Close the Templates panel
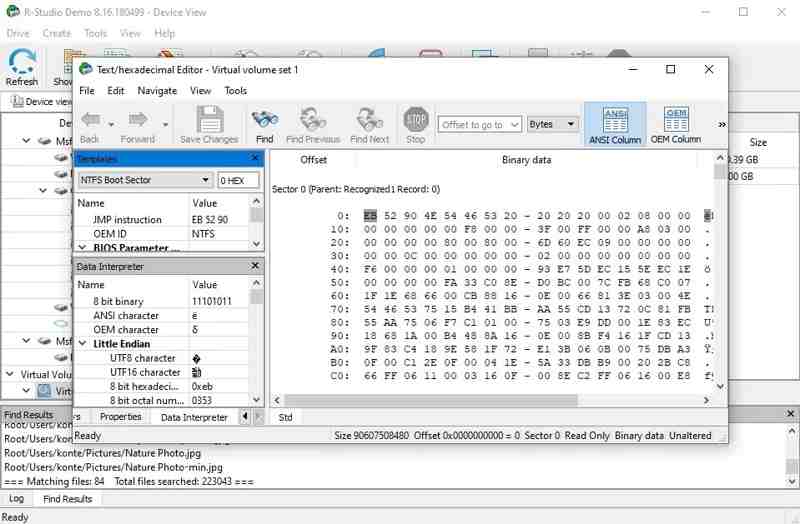 255,158
